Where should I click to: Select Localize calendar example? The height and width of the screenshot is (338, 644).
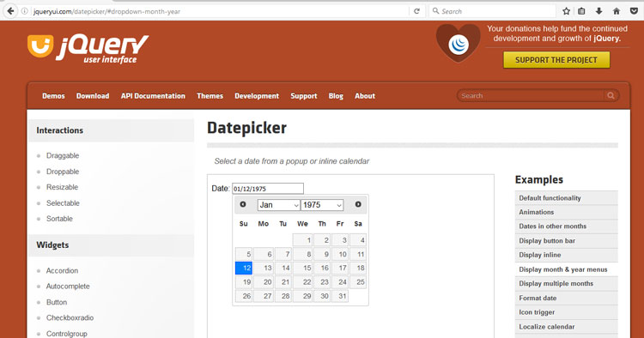(x=567, y=327)
